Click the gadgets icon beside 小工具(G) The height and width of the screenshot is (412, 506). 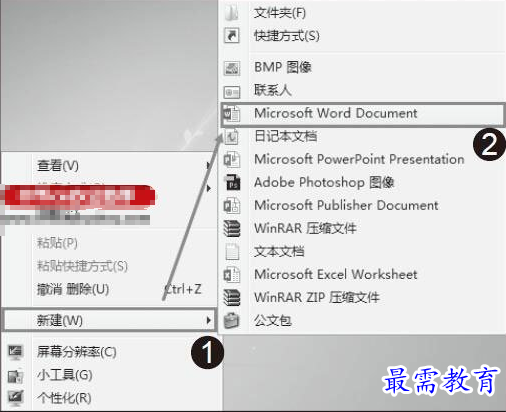click(x=15, y=376)
